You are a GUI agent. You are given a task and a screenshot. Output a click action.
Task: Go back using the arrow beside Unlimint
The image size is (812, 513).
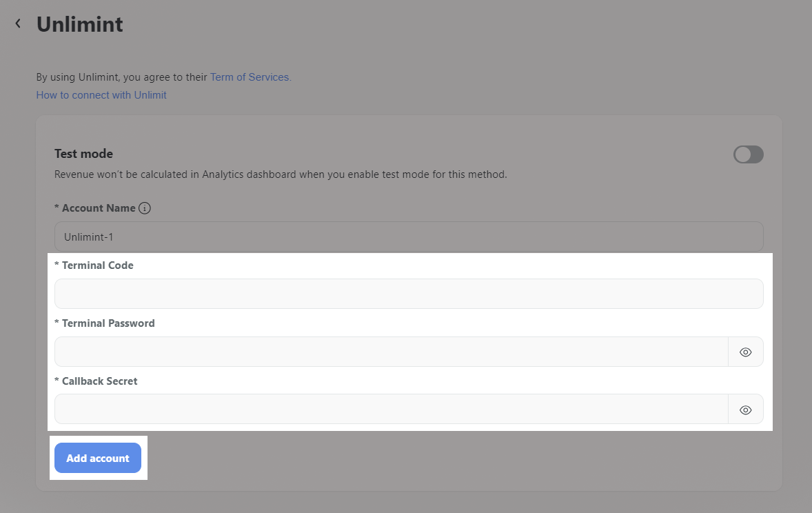(x=18, y=23)
